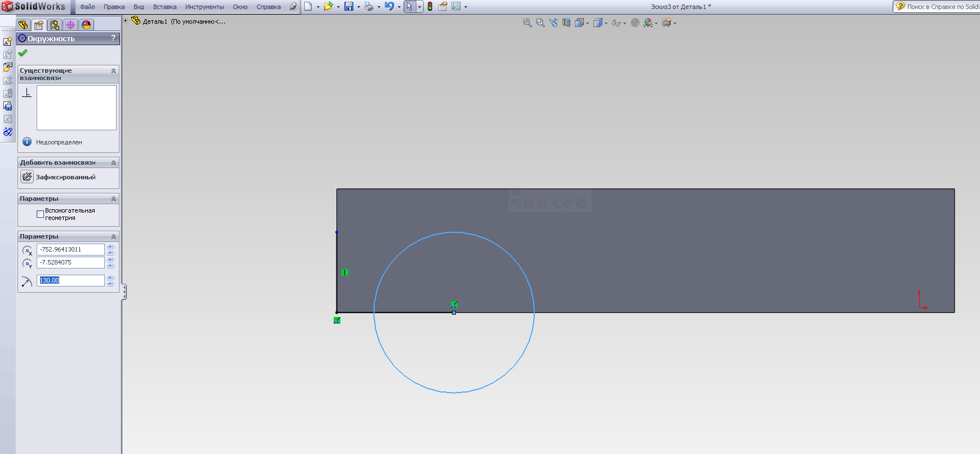Click the View Settings monitor icon
Viewport: 980px width, 454px height.
click(x=667, y=23)
